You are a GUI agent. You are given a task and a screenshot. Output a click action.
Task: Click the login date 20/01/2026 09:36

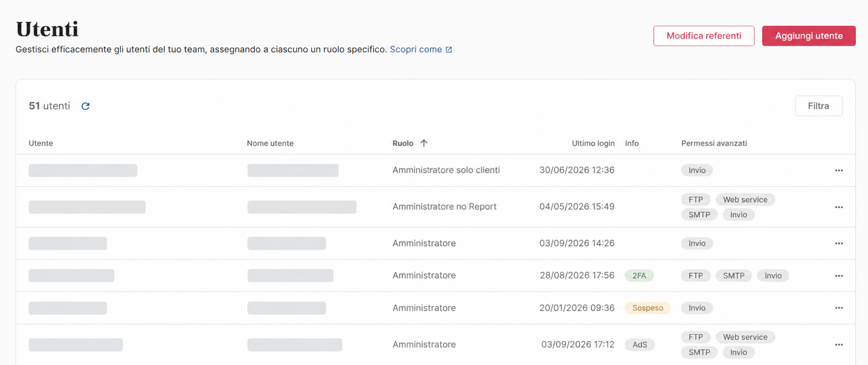577,308
